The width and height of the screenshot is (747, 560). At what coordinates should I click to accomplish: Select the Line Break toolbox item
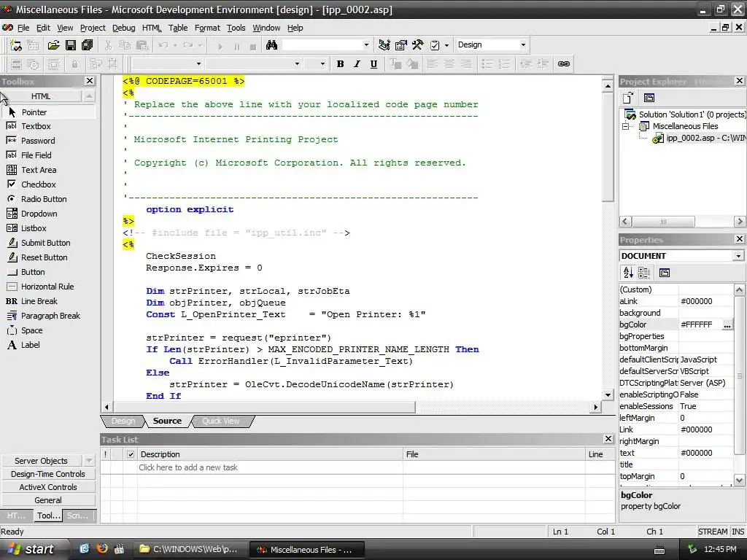[47, 301]
